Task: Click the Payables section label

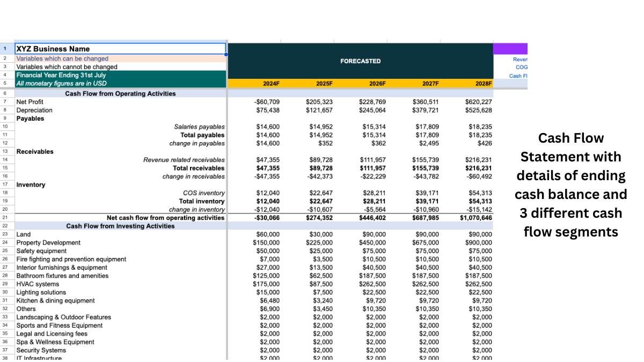Action: 30,119
